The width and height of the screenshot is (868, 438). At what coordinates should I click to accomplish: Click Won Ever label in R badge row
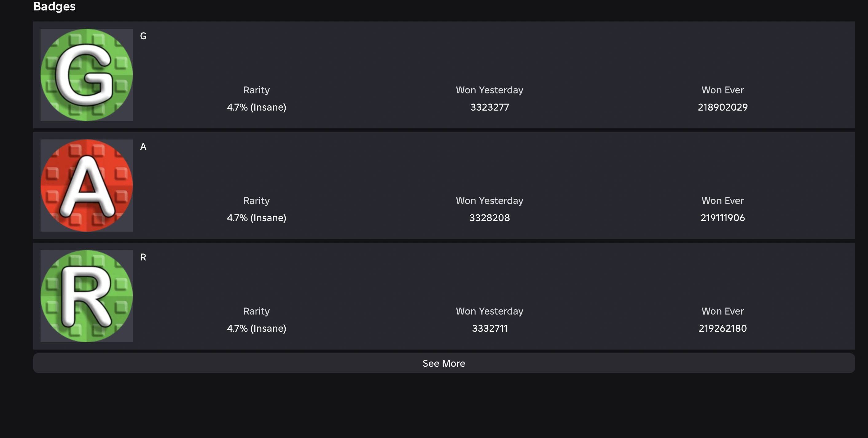coord(722,311)
